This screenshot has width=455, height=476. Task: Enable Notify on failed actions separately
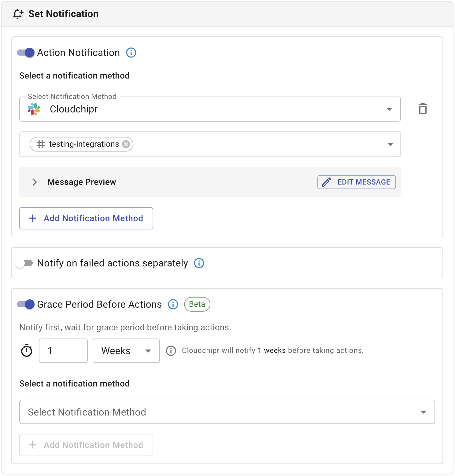[x=24, y=263]
